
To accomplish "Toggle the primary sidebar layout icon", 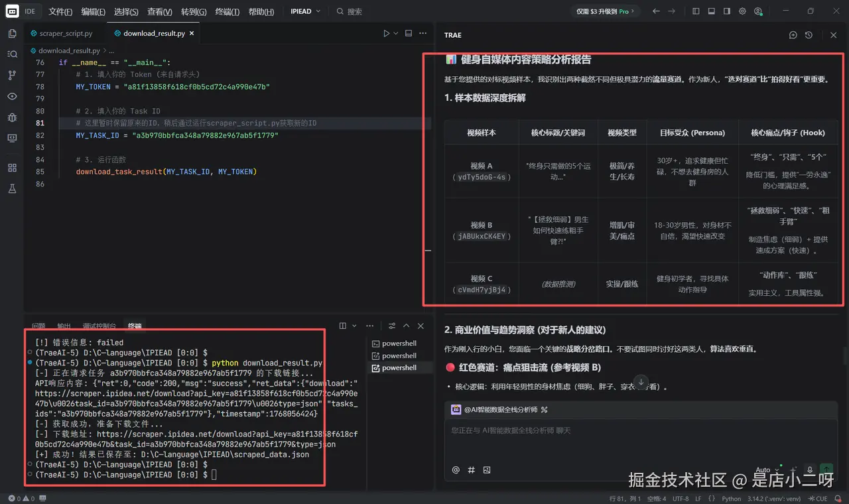I will click(696, 11).
